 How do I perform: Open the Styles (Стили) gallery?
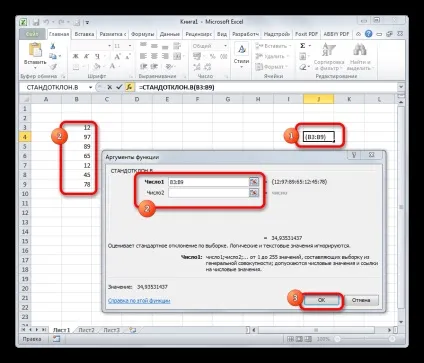(241, 55)
